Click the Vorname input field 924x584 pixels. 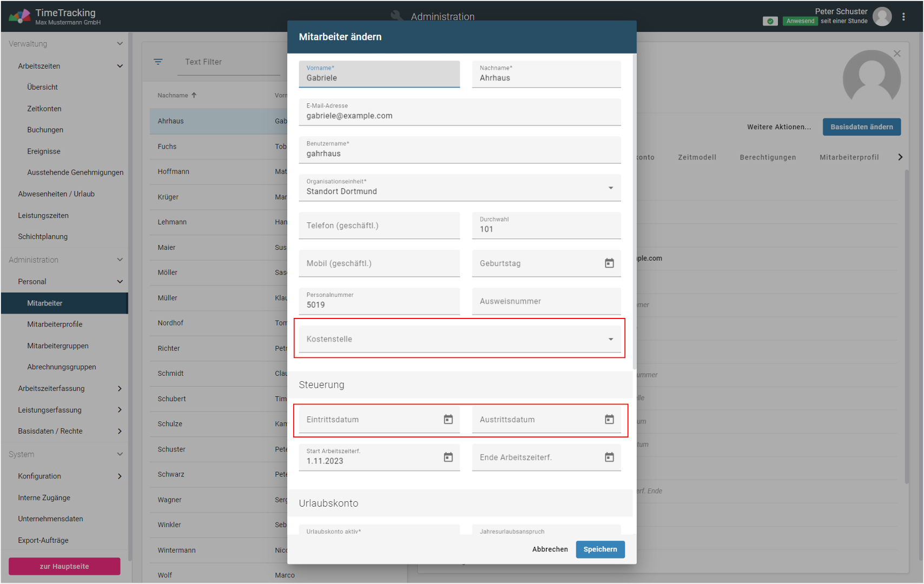pos(379,78)
